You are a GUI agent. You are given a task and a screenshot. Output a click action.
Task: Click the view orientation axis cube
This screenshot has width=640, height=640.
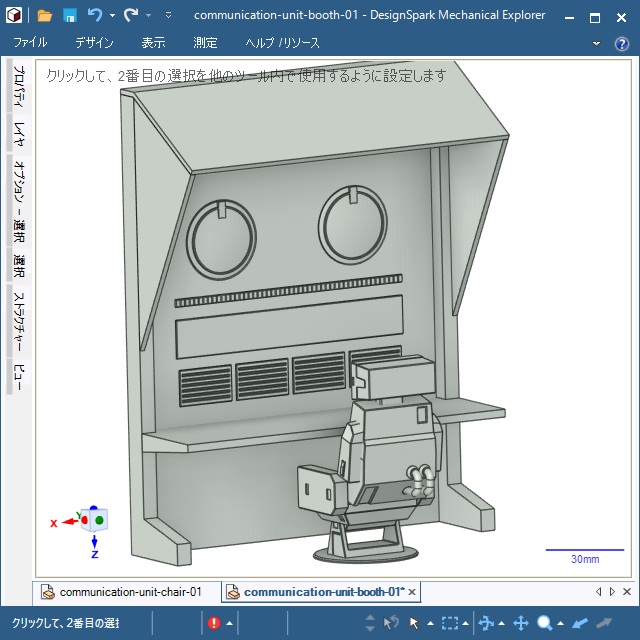pyautogui.click(x=94, y=520)
